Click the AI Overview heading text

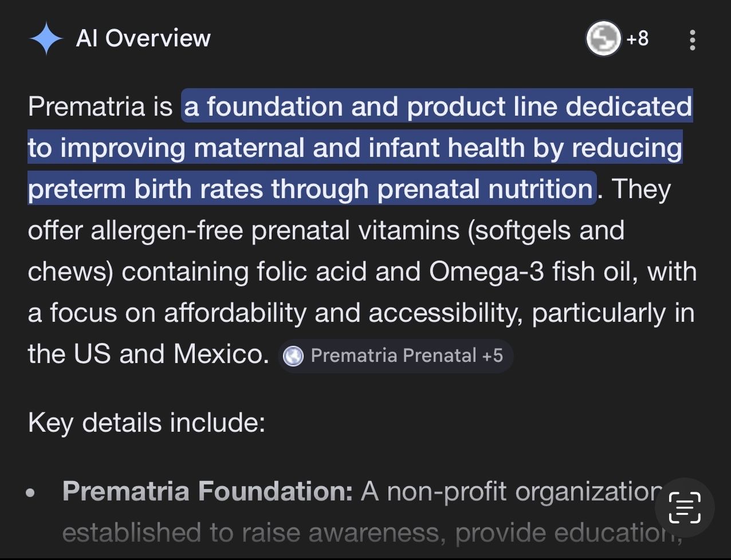(143, 38)
